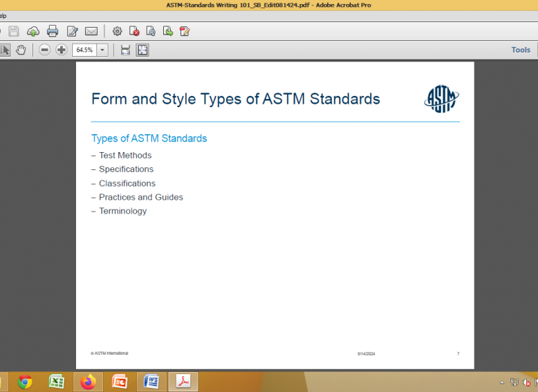Click the 8/14/2024 footer date

click(366, 353)
